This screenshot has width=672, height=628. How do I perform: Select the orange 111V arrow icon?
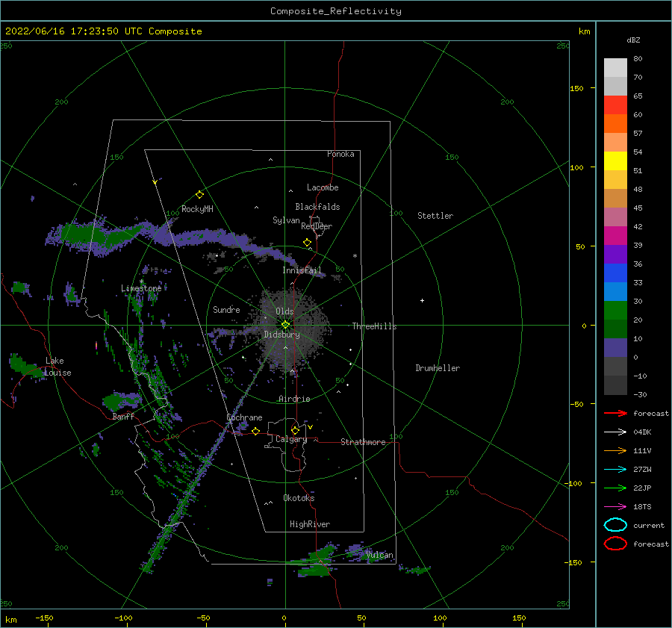[615, 450]
